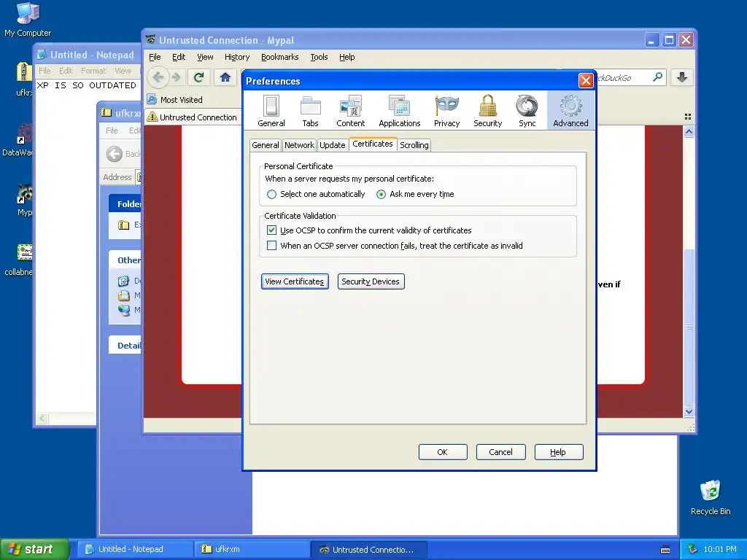The width and height of the screenshot is (747, 560).
Task: Enable treat certificate as invalid on OCSP failure
Action: 271,246
